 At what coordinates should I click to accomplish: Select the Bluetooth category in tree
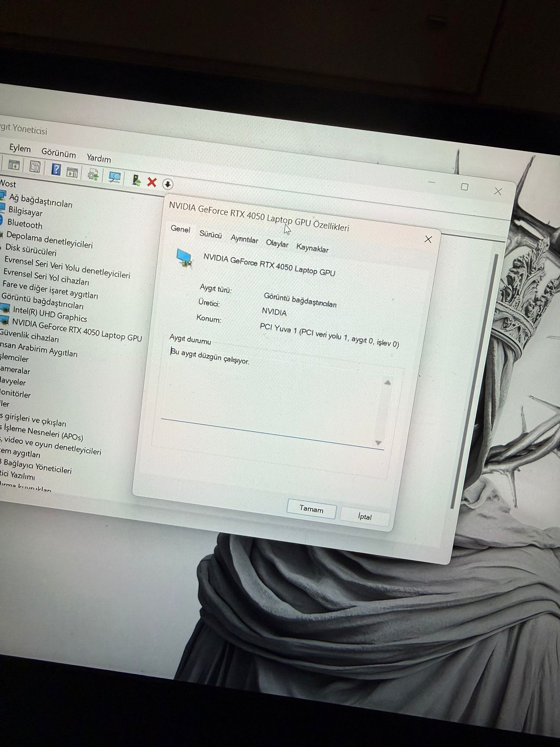25,224
